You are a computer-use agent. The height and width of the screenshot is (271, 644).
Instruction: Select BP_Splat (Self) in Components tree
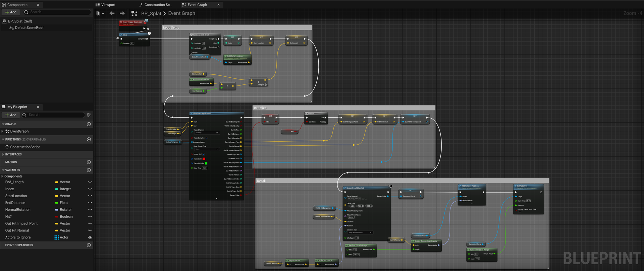pyautogui.click(x=20, y=21)
